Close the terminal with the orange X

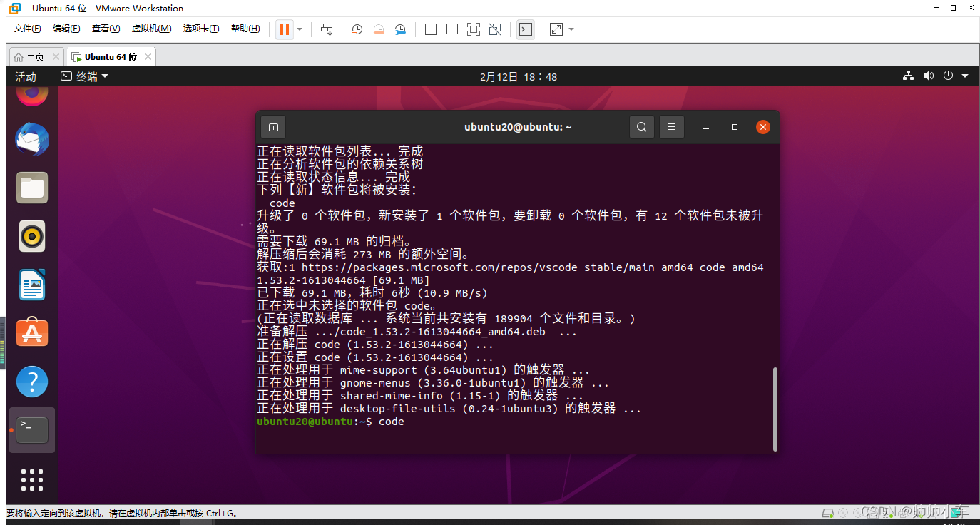(x=763, y=127)
